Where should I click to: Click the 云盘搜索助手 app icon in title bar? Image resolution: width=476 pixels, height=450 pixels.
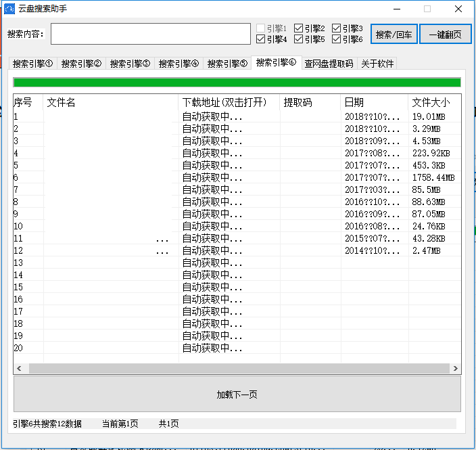coord(9,9)
